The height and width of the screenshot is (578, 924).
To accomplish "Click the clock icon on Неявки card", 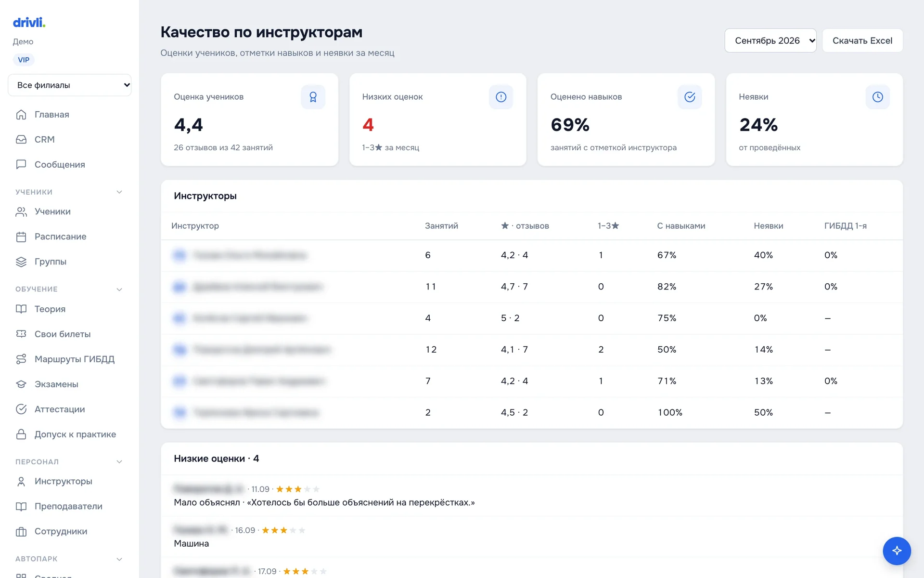I will tap(878, 97).
